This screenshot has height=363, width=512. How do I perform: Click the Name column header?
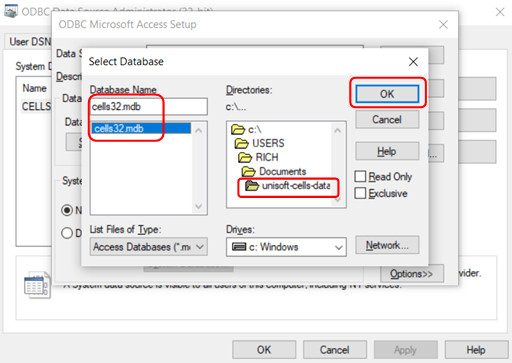point(34,88)
